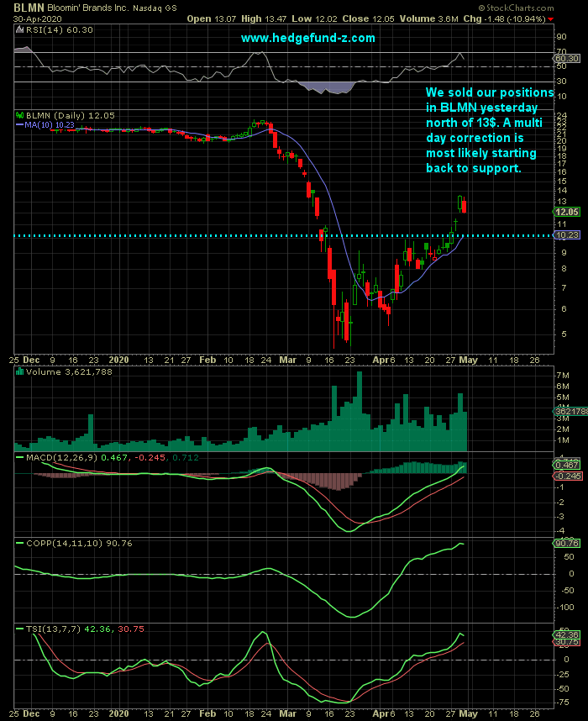Click the candlestick icon beside BLMN (Daily)

coord(20,115)
